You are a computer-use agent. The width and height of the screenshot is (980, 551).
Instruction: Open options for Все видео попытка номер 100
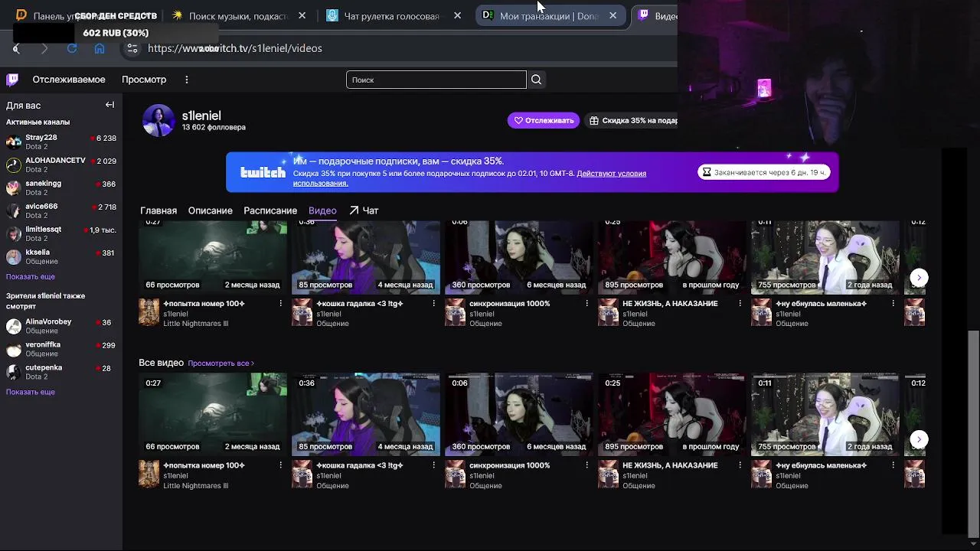click(x=280, y=465)
